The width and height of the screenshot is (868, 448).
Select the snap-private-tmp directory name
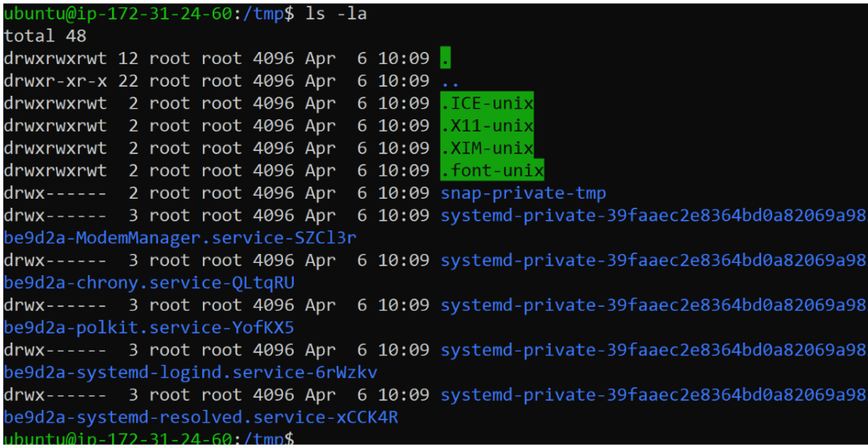(524, 193)
